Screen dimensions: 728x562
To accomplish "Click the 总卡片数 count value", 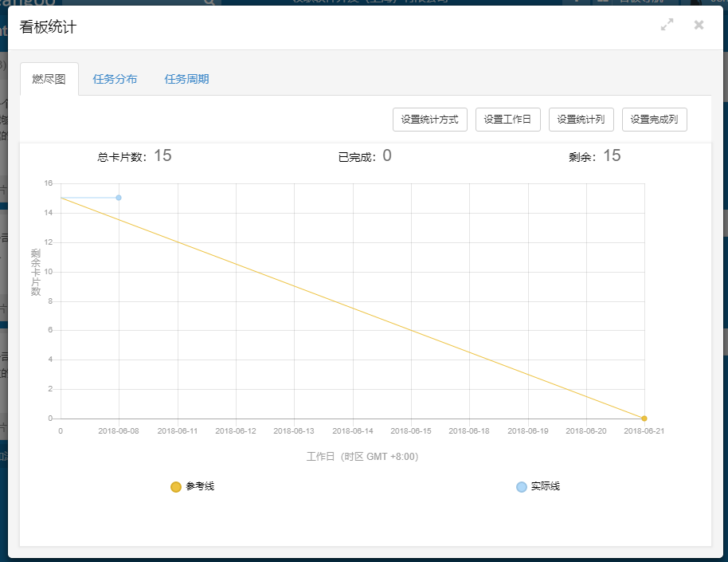I will click(x=162, y=155).
